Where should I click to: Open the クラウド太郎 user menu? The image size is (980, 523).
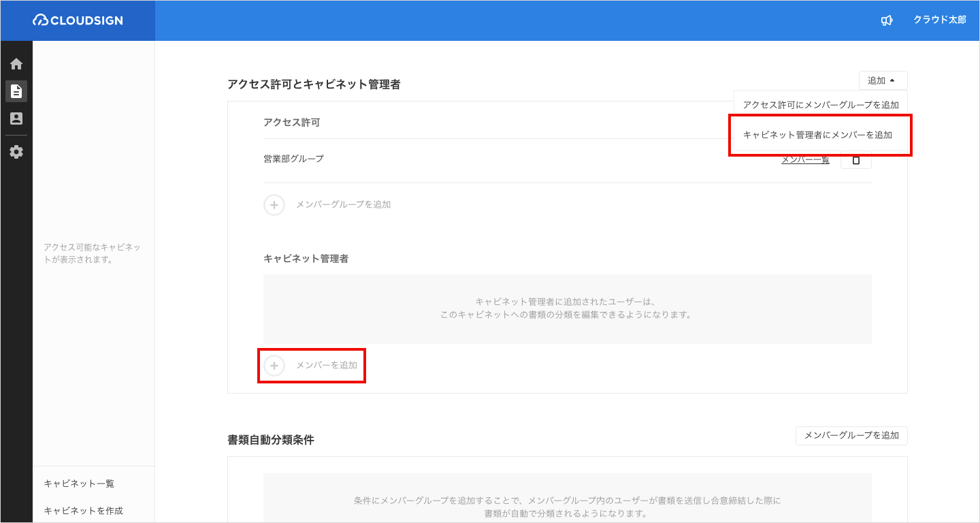tap(939, 20)
